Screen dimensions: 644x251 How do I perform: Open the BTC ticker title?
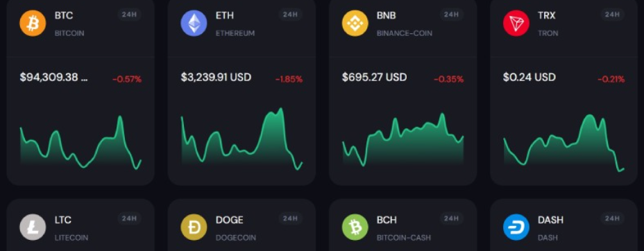click(63, 15)
